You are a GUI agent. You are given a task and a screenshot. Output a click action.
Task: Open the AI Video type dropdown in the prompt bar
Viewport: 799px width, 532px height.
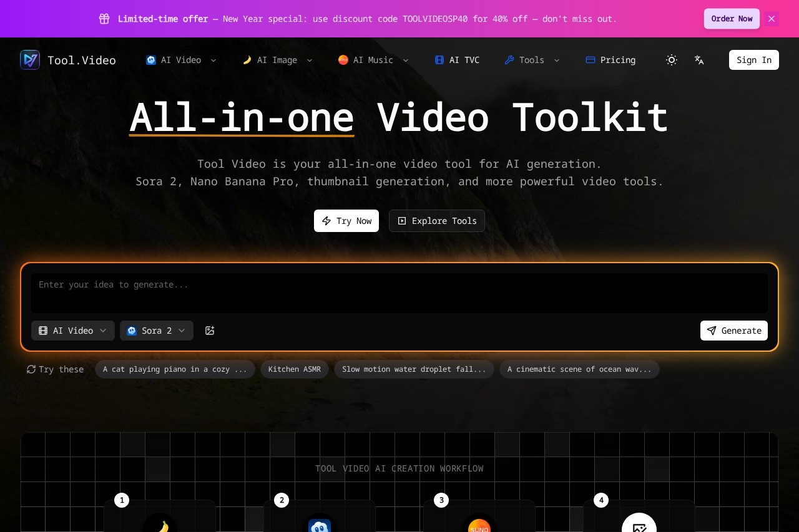(x=72, y=331)
